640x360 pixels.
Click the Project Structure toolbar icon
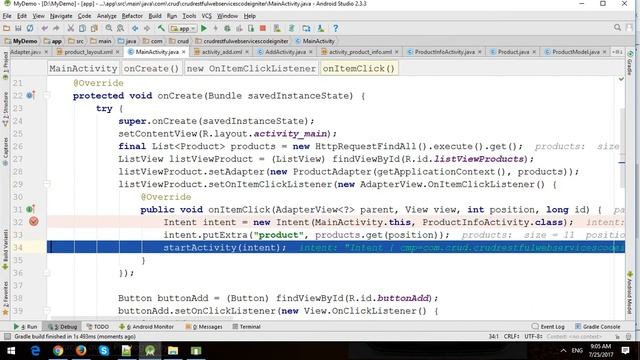pyautogui.click(x=306, y=28)
